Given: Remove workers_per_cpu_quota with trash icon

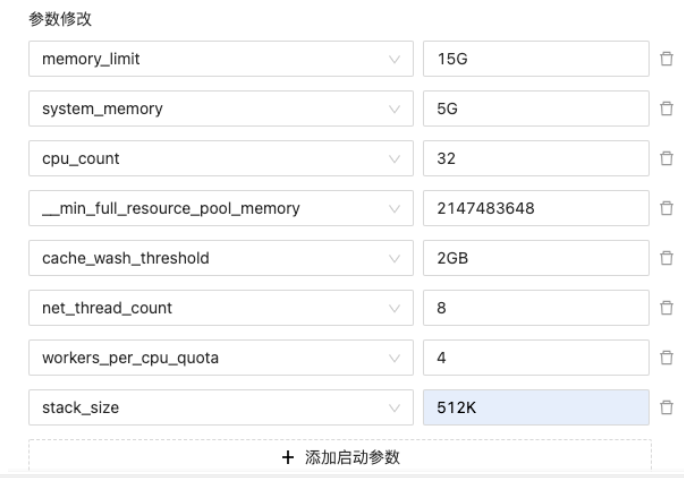Looking at the screenshot, I should click(x=666, y=357).
